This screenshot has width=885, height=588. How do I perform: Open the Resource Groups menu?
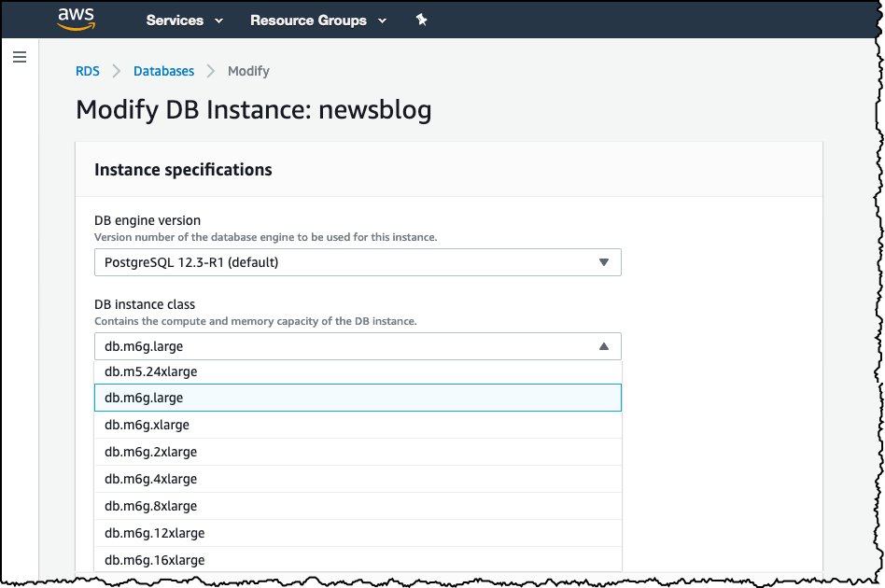[318, 21]
